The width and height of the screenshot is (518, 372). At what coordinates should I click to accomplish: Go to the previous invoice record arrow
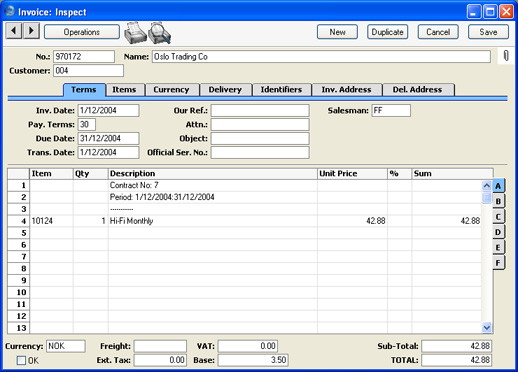click(x=14, y=31)
